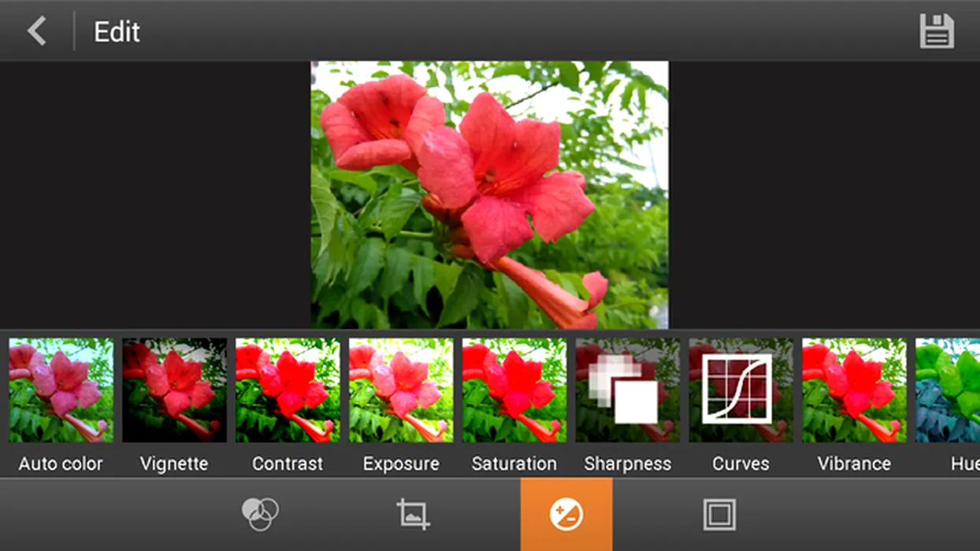Click the Vignette label

pos(174,464)
